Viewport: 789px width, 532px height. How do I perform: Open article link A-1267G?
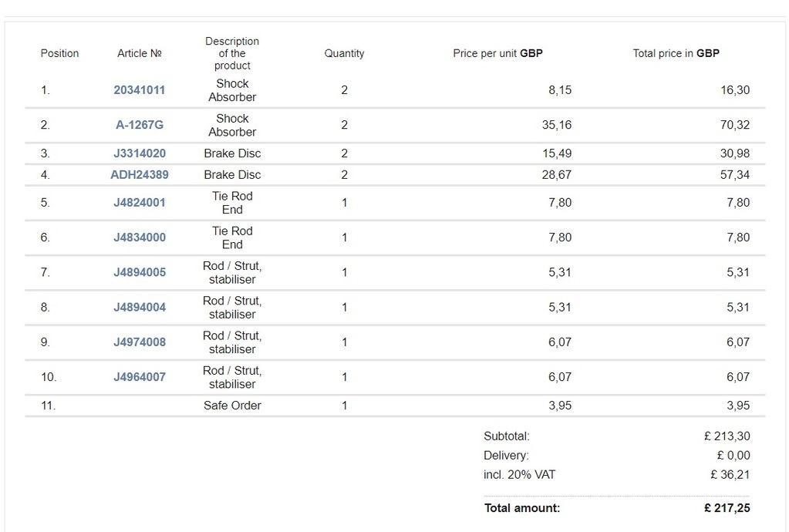[140, 125]
